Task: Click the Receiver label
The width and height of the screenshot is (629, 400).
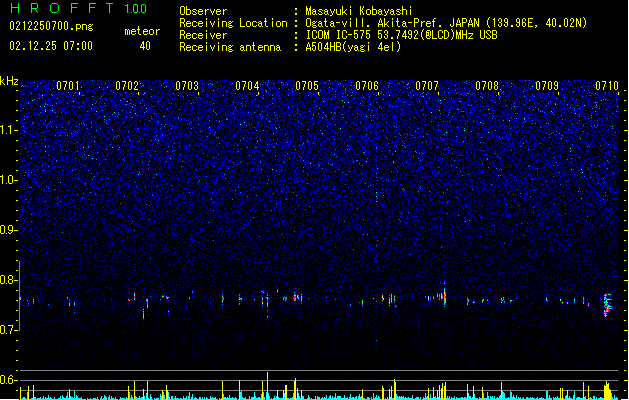Action: click(x=203, y=35)
